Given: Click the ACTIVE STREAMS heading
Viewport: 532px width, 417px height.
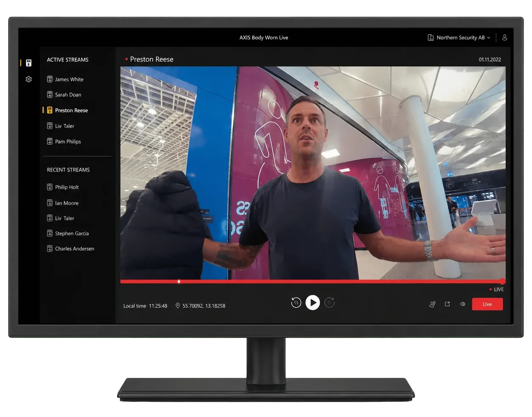Looking at the screenshot, I should (68, 60).
